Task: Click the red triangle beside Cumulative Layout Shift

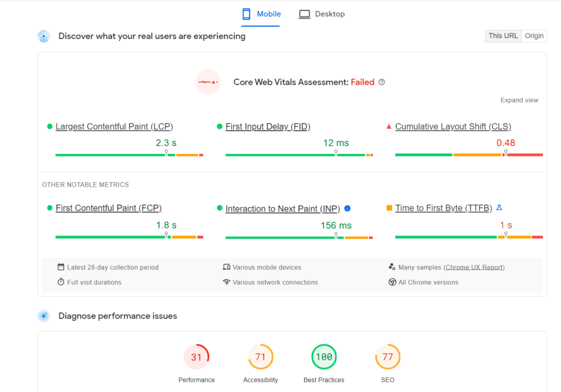Action: click(389, 126)
